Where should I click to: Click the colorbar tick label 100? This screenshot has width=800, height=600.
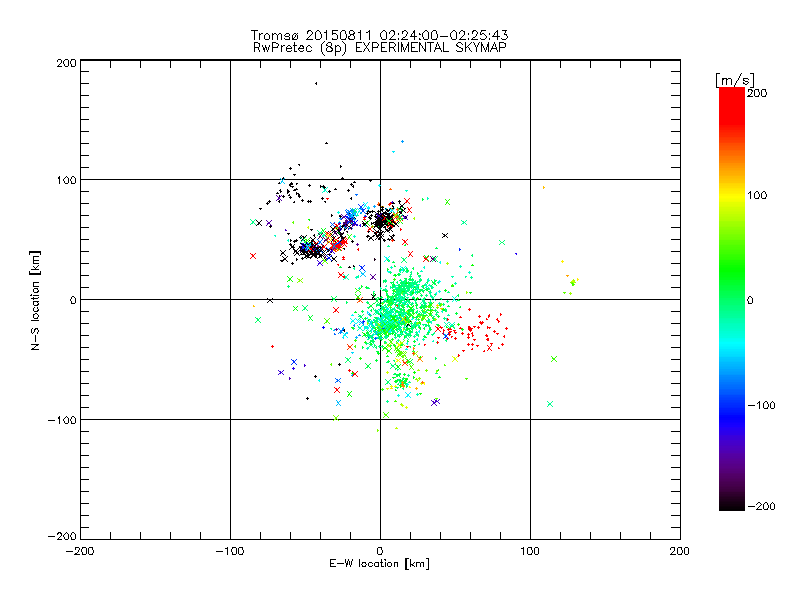pyautogui.click(x=757, y=195)
